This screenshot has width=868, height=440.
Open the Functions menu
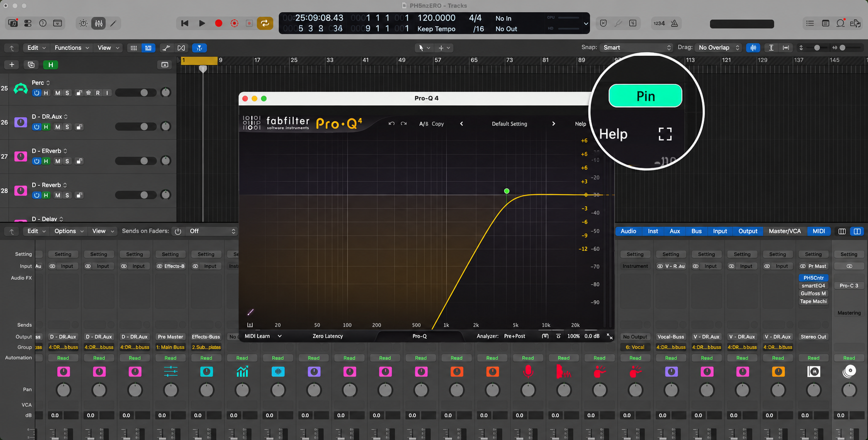pyautogui.click(x=72, y=48)
